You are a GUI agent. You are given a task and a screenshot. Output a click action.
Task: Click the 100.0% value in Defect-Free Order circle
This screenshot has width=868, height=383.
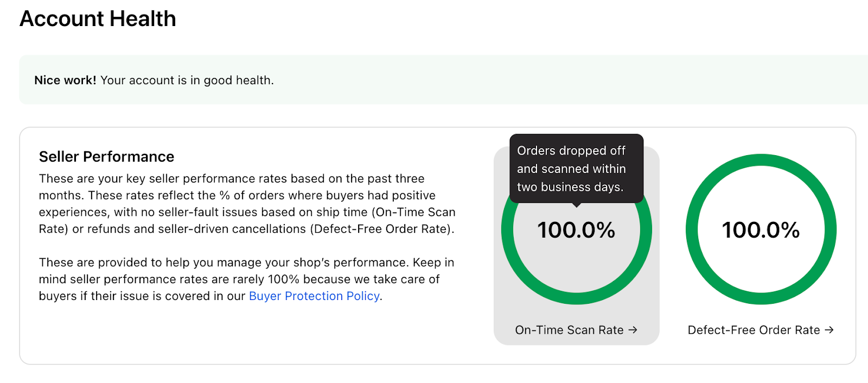click(761, 230)
